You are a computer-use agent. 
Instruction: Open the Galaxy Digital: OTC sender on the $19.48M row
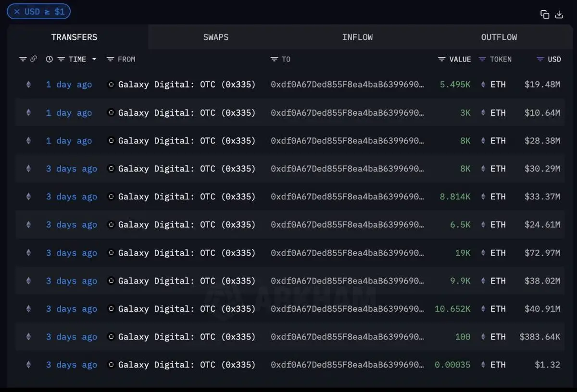(187, 85)
